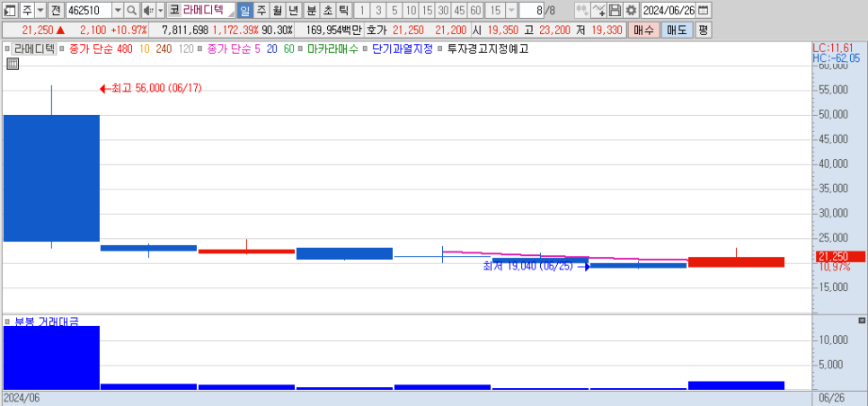Select the 10 interval button
Image resolution: width=868 pixels, height=406 pixels.
pos(411,11)
